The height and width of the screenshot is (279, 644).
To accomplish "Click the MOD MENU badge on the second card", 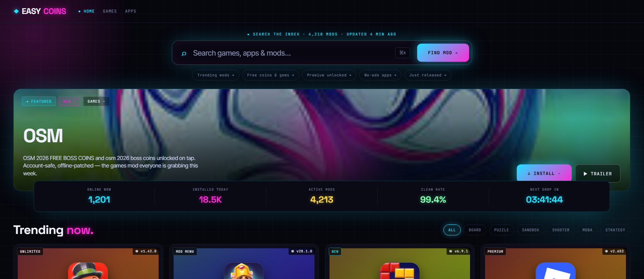I will tap(185, 252).
